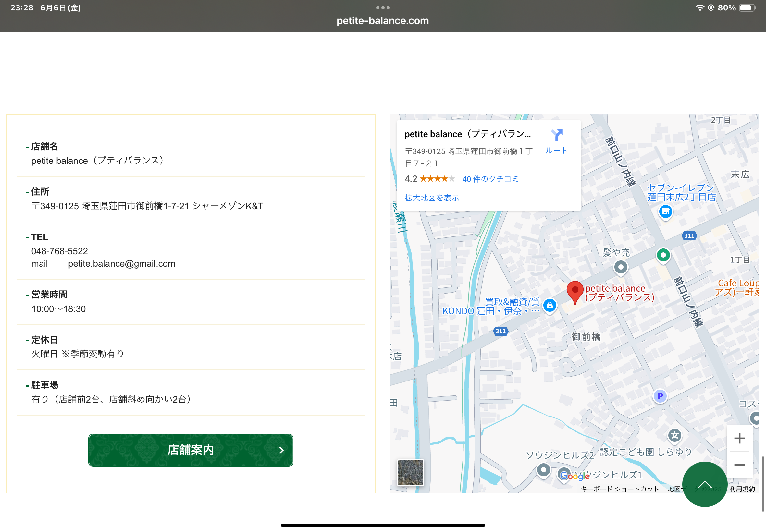Viewport: 766px width, 532px height.
Task: Click the red petite balance map pin
Action: (x=575, y=292)
